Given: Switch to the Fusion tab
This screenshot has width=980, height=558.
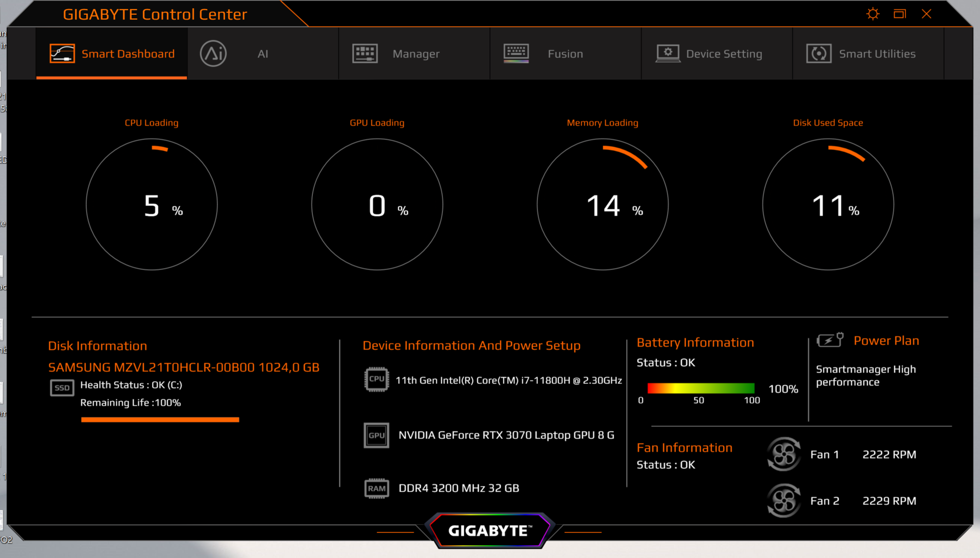Looking at the screenshot, I should [x=565, y=54].
